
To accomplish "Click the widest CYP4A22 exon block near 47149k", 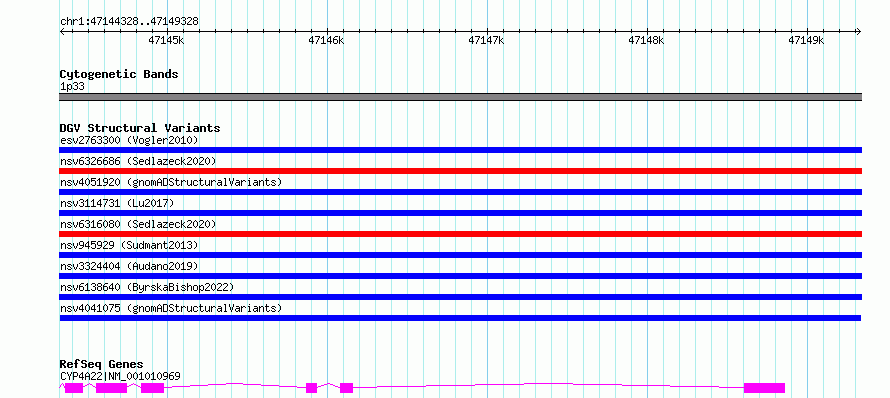I will tap(764, 388).
